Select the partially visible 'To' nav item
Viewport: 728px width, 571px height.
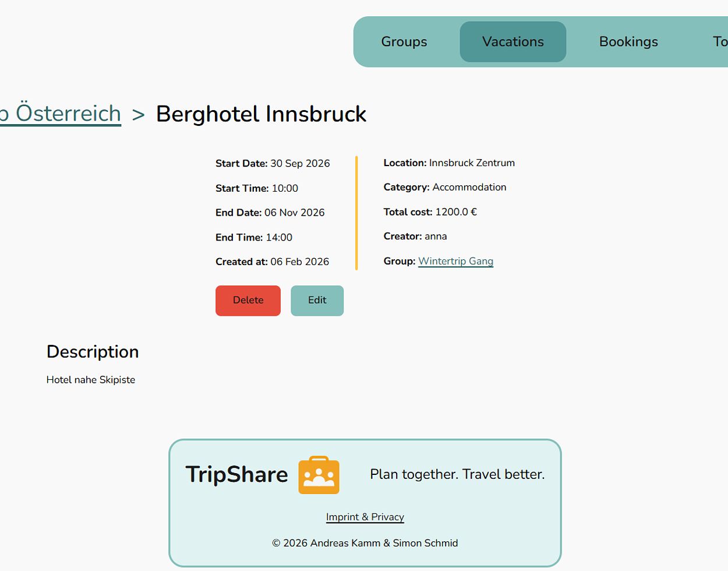point(720,42)
